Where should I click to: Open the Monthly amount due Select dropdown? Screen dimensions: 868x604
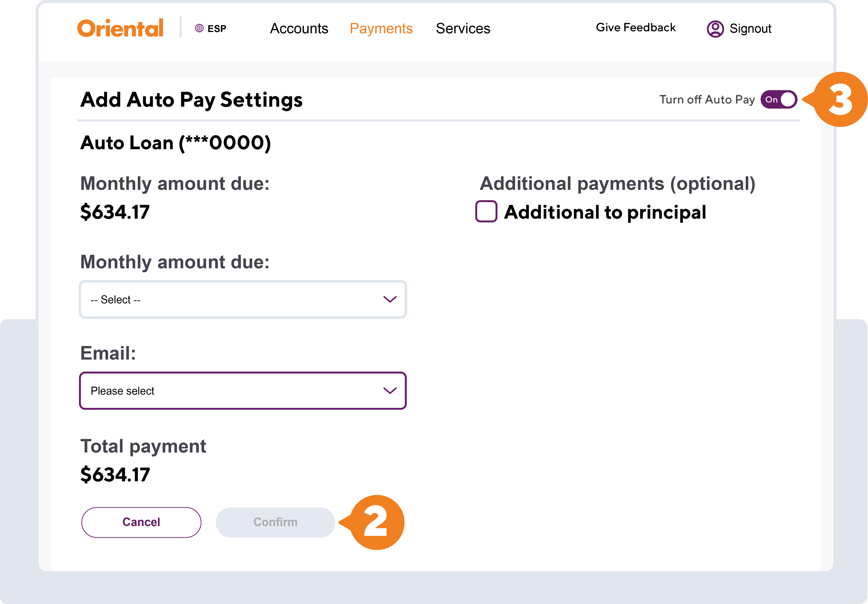coord(243,299)
